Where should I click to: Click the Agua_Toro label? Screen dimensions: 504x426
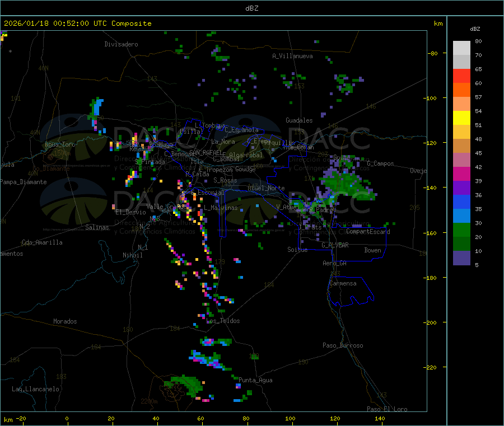[x=60, y=144]
